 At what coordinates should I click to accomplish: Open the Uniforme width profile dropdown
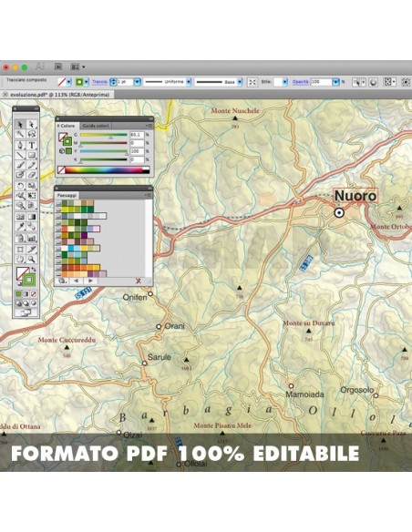(189, 82)
